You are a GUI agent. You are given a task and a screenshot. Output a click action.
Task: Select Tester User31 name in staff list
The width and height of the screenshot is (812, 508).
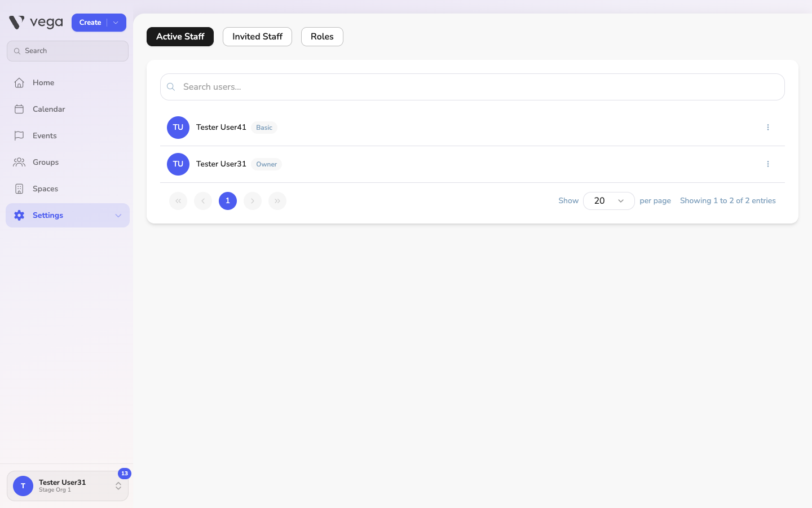pos(221,164)
